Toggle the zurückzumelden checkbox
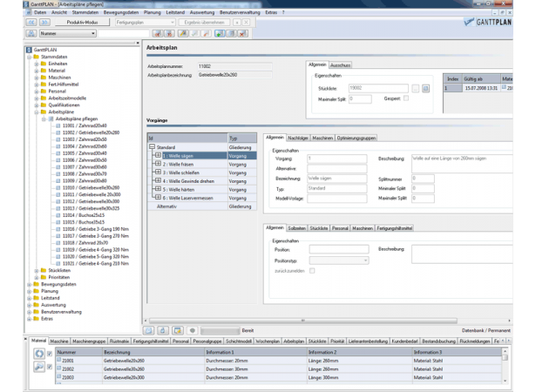The width and height of the screenshot is (536, 392). click(x=312, y=271)
